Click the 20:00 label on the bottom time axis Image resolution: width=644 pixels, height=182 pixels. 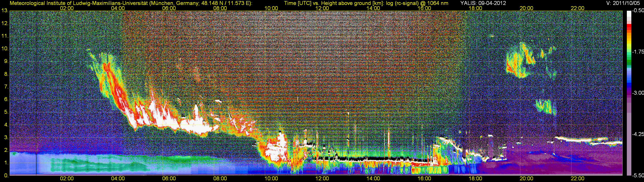[527, 179]
